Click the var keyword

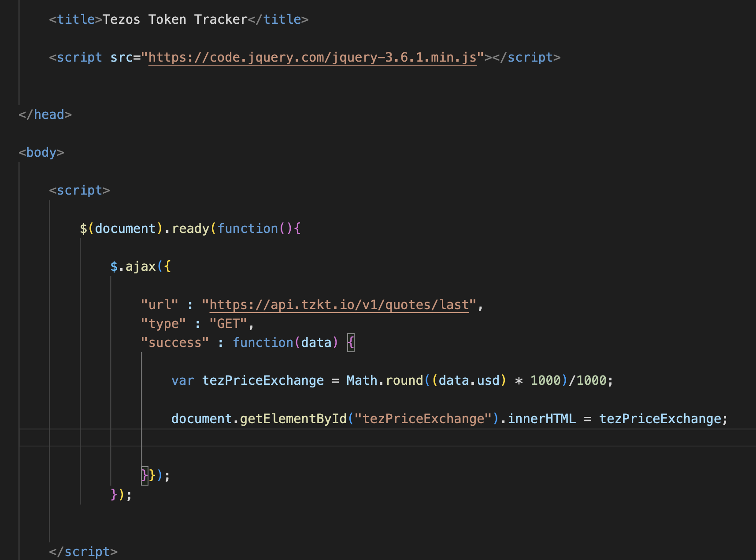(182, 381)
